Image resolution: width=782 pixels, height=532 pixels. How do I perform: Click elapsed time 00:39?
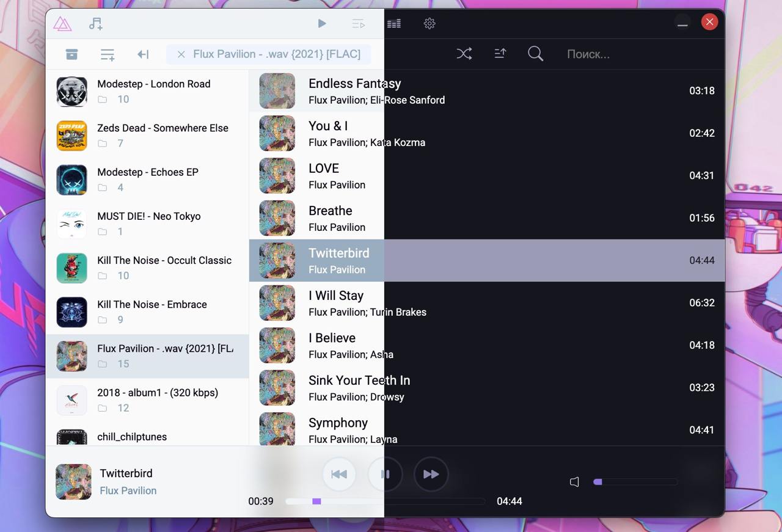pyautogui.click(x=261, y=501)
